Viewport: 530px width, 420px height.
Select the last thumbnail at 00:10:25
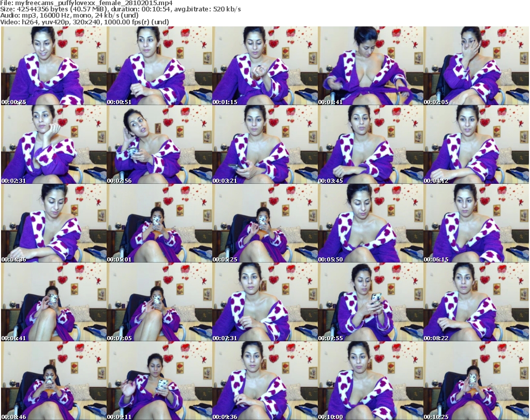pyautogui.click(x=476, y=381)
